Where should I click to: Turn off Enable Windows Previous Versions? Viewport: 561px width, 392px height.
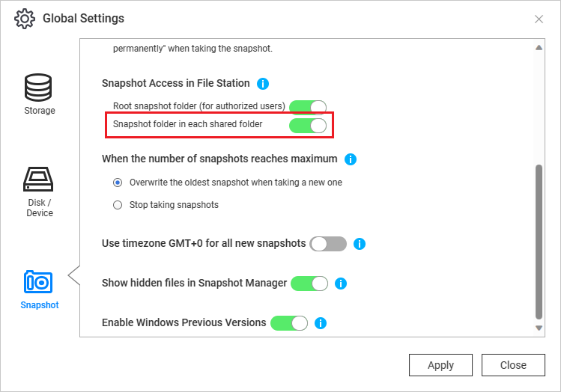coord(289,323)
